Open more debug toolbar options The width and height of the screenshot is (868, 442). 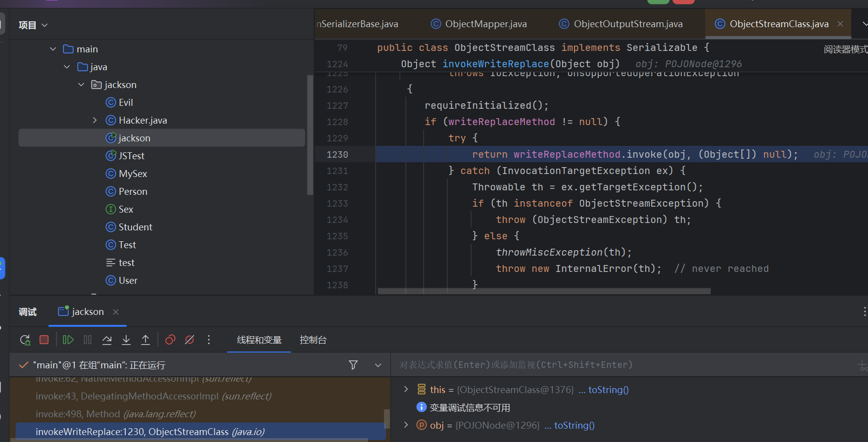pos(209,340)
